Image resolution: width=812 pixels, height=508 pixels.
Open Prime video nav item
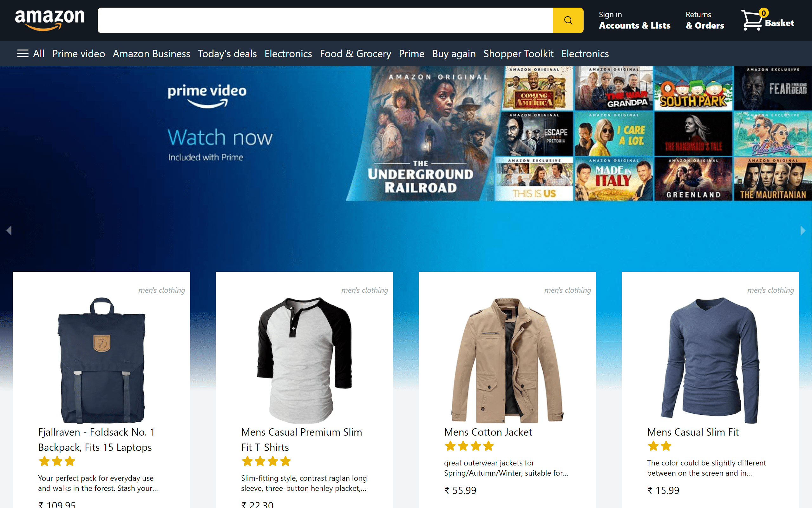79,54
